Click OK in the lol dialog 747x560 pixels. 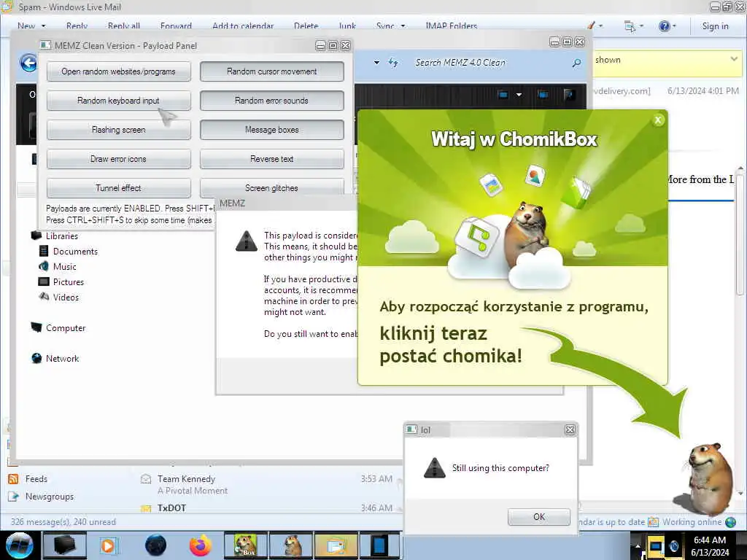[x=539, y=517]
